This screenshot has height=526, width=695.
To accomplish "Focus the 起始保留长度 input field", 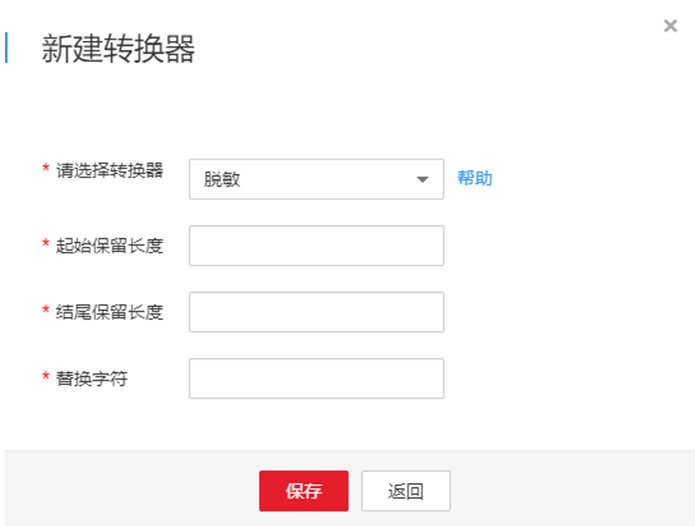I will pyautogui.click(x=316, y=246).
